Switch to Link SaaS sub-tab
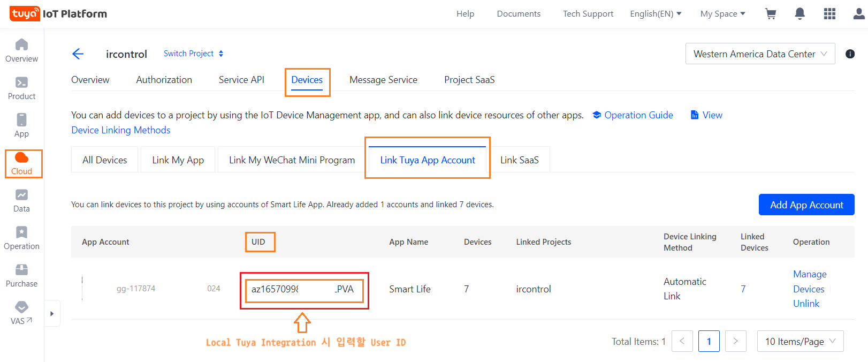The image size is (868, 362). click(519, 160)
